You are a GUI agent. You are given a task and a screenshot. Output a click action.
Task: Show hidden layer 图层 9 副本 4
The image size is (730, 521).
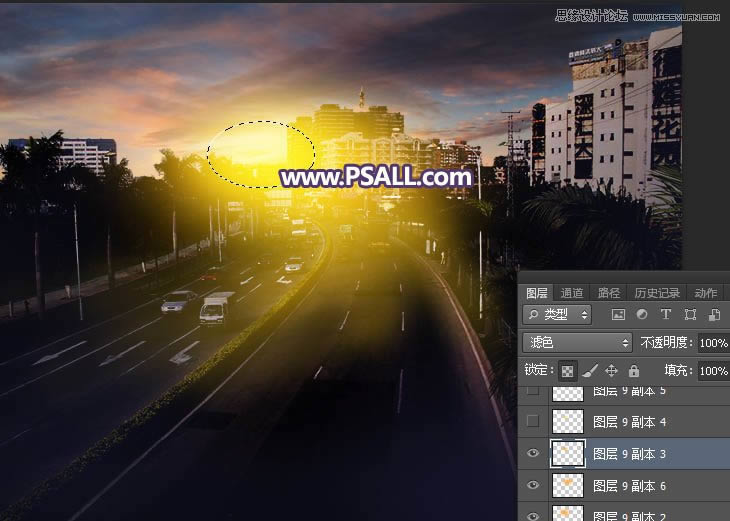[x=532, y=421]
